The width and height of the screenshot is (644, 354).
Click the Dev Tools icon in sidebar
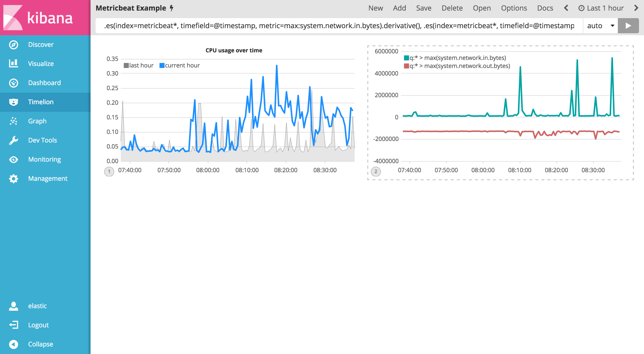click(x=13, y=140)
